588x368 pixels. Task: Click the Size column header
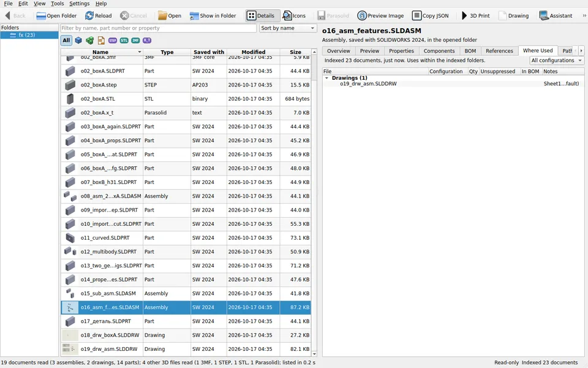[295, 52]
